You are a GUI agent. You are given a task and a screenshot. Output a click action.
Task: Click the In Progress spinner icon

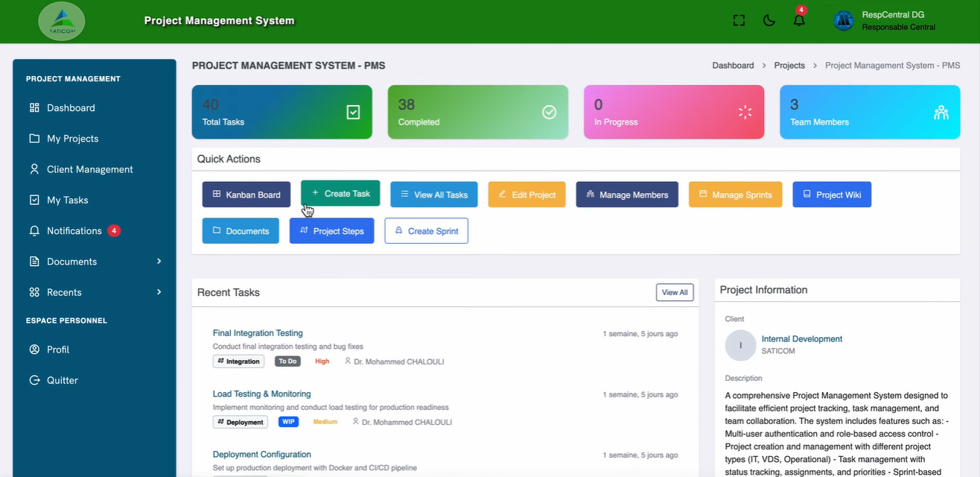[745, 112]
